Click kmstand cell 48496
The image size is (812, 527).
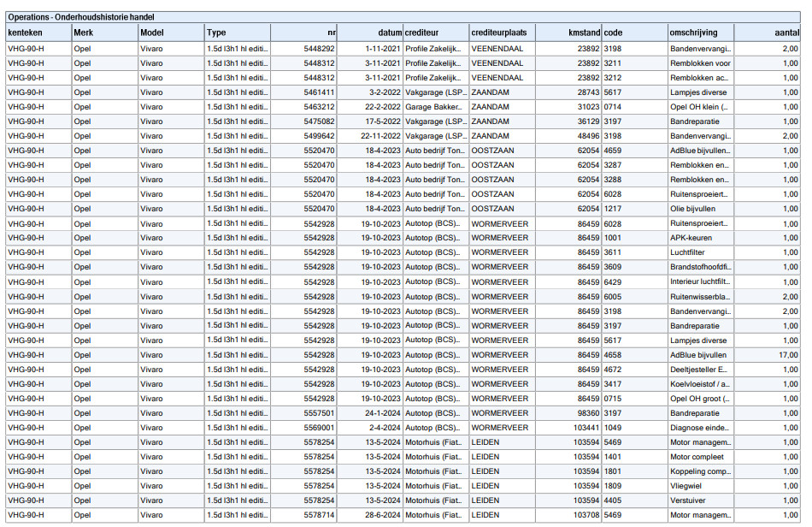tap(568, 136)
